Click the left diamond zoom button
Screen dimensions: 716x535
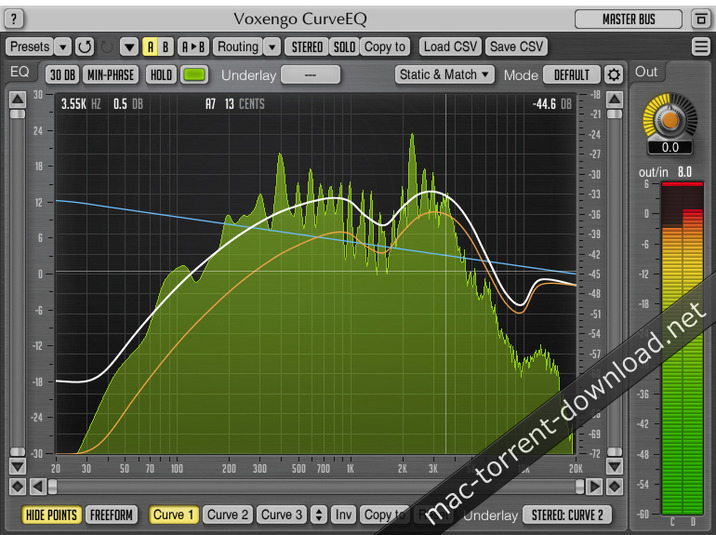17,487
